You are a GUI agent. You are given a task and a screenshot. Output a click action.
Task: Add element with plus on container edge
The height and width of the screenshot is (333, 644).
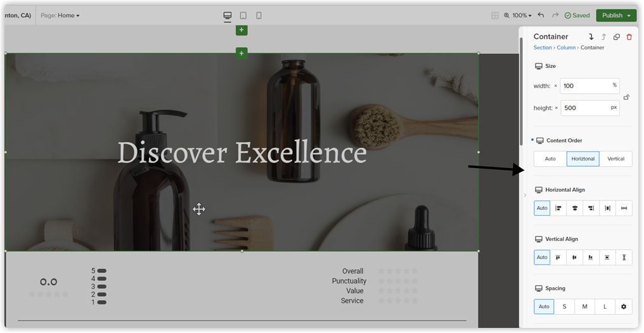(x=241, y=53)
